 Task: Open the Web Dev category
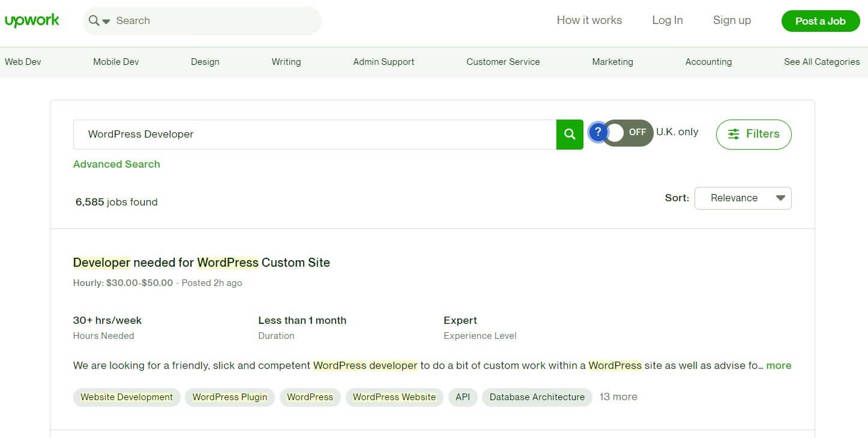click(x=23, y=61)
